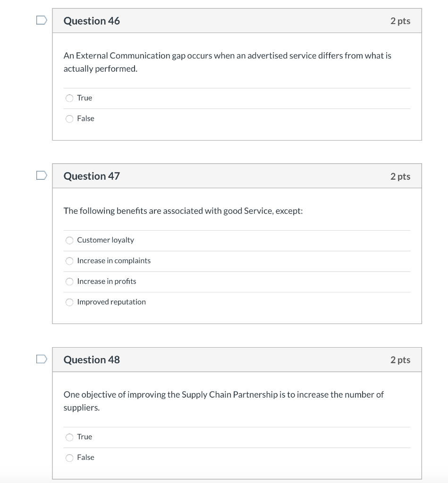Select False for Question 46
Image resolution: width=448 pixels, height=483 pixels.
point(69,118)
